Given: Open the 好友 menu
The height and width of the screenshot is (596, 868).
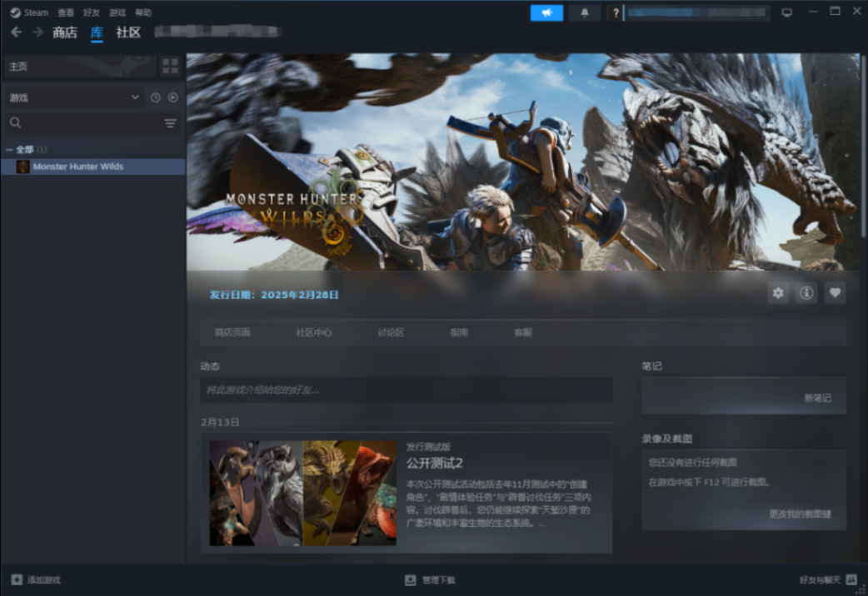Looking at the screenshot, I should click(x=92, y=12).
